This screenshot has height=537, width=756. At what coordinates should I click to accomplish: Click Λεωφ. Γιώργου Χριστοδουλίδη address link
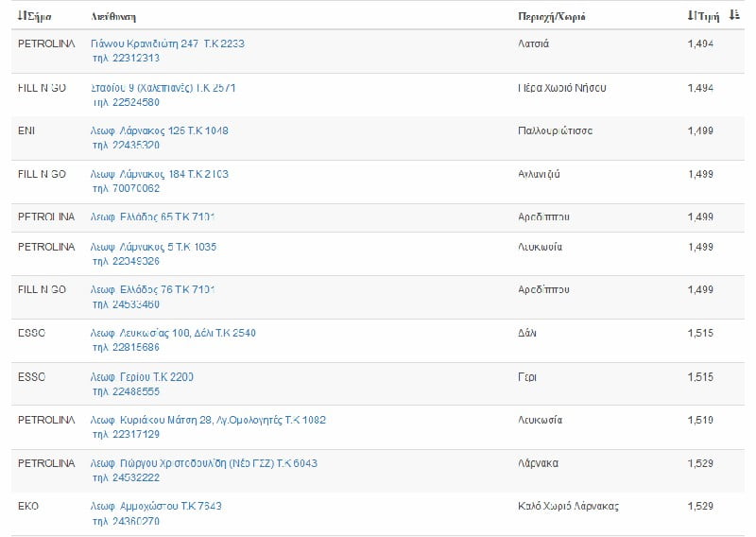coord(203,463)
